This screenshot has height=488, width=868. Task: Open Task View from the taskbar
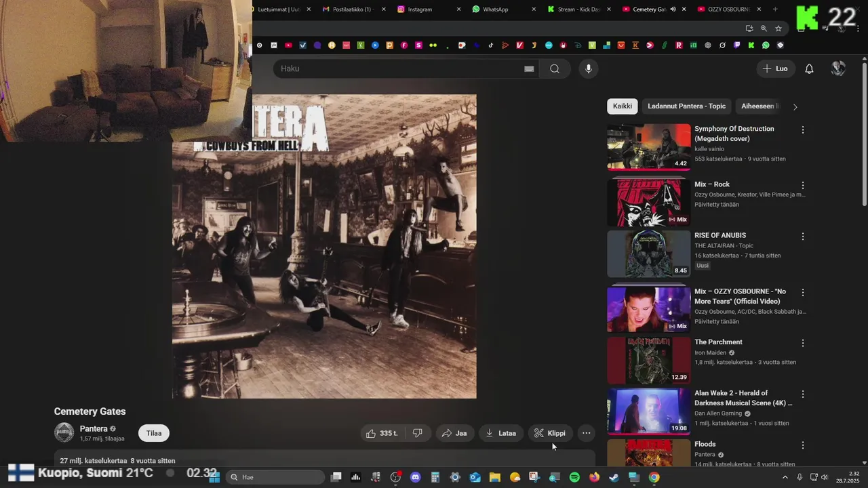pos(336,477)
